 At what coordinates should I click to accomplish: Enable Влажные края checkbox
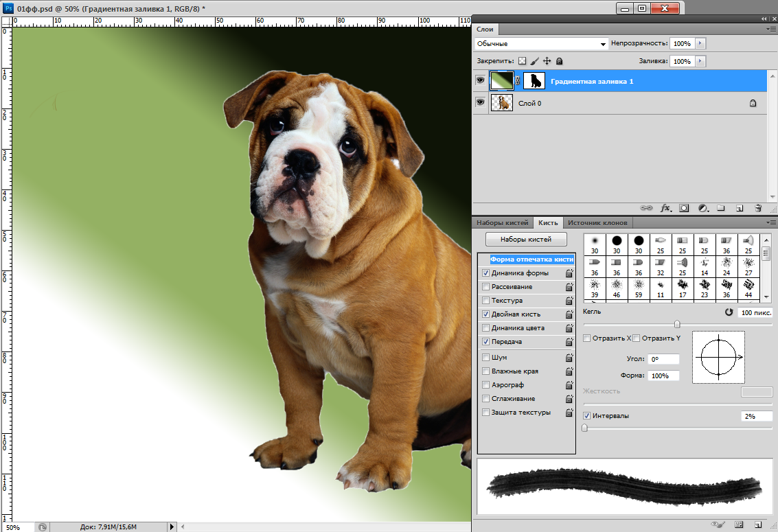point(485,371)
